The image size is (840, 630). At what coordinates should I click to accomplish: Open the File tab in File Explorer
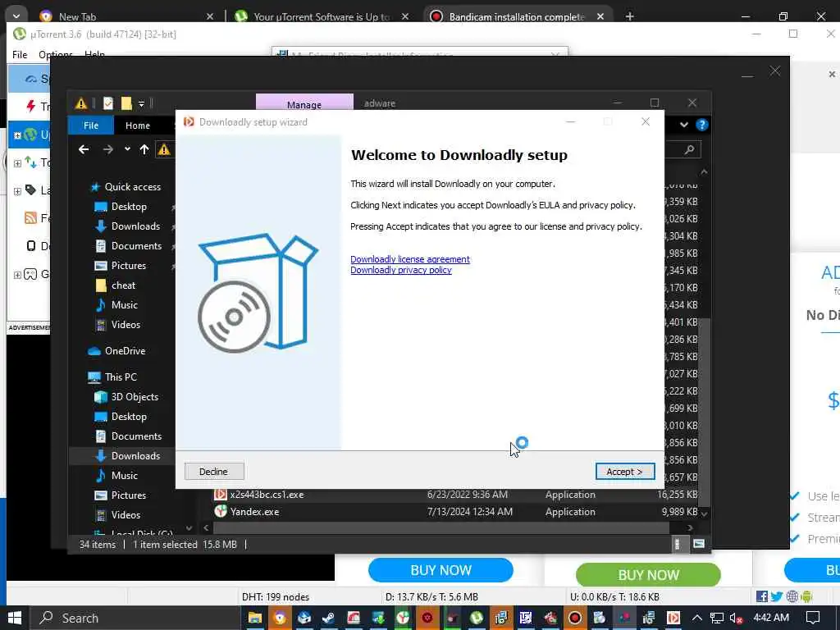pos(90,126)
